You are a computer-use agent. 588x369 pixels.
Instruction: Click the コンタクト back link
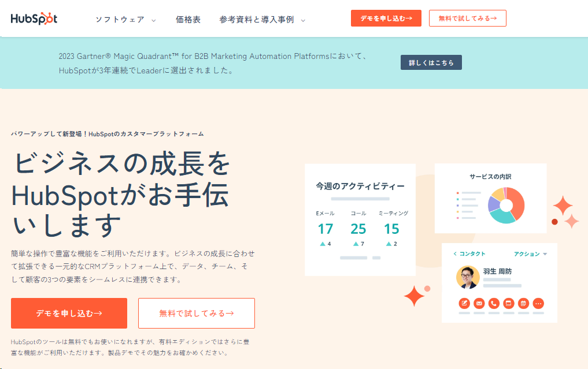[469, 254]
